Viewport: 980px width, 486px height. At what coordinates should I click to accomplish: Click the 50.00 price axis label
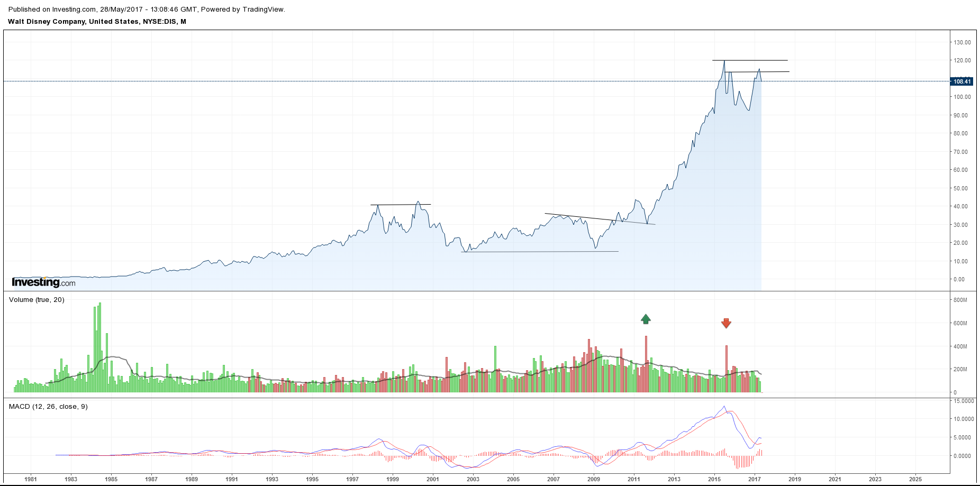[960, 188]
